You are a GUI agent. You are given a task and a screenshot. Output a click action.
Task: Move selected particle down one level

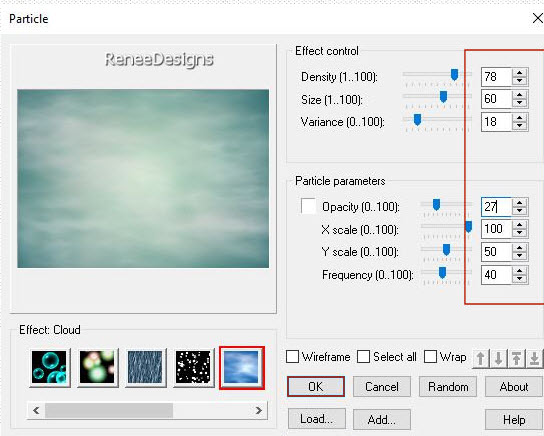(x=499, y=358)
